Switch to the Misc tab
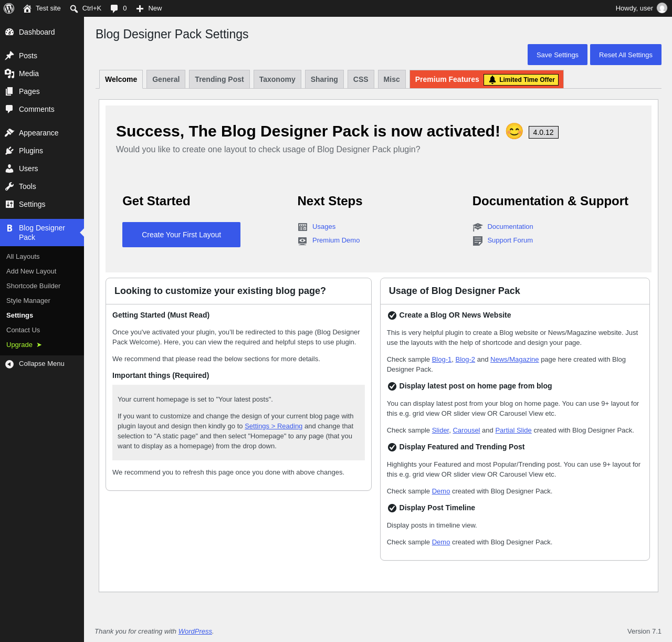Screen dimensions: 672x642 [x=392, y=79]
